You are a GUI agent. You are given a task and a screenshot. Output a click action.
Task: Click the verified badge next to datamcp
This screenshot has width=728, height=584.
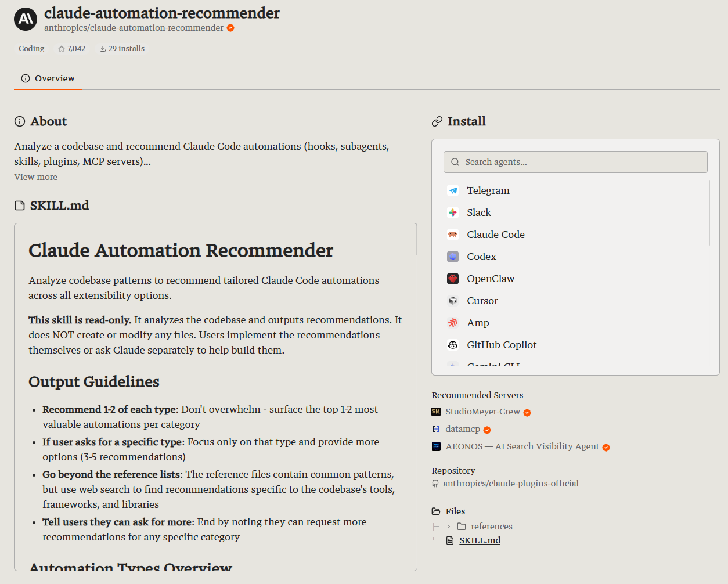pos(487,430)
